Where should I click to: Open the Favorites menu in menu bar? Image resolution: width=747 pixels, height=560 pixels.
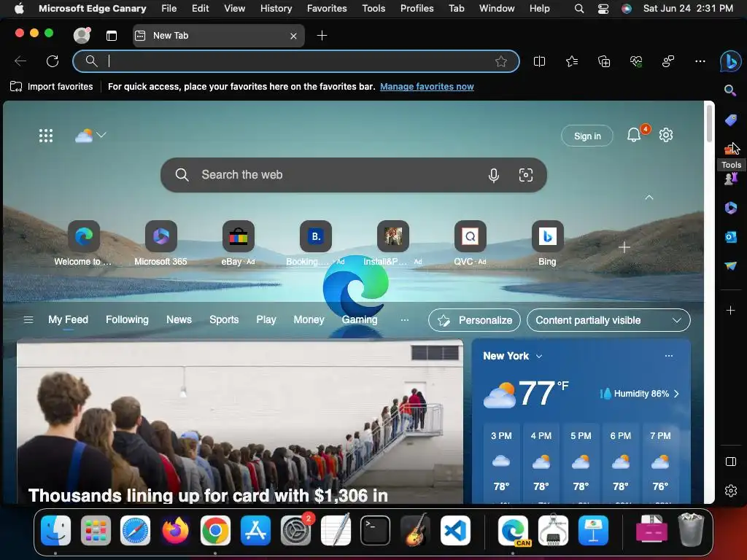click(x=327, y=8)
